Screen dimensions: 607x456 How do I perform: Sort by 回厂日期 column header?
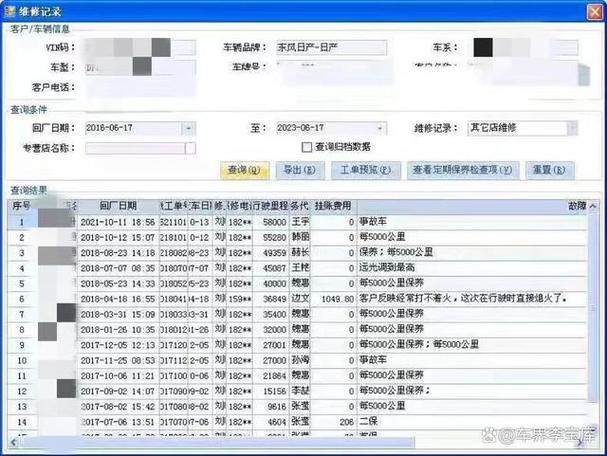click(118, 206)
